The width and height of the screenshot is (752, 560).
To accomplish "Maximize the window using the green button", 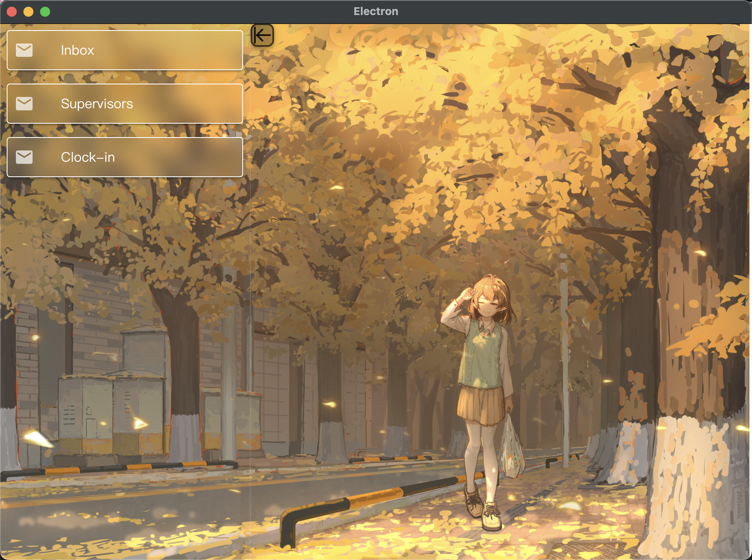I will [45, 12].
